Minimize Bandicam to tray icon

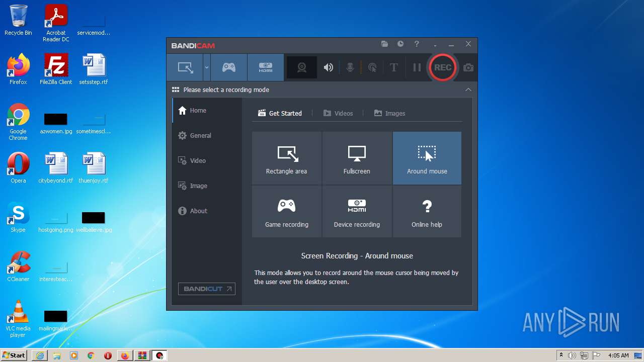435,44
